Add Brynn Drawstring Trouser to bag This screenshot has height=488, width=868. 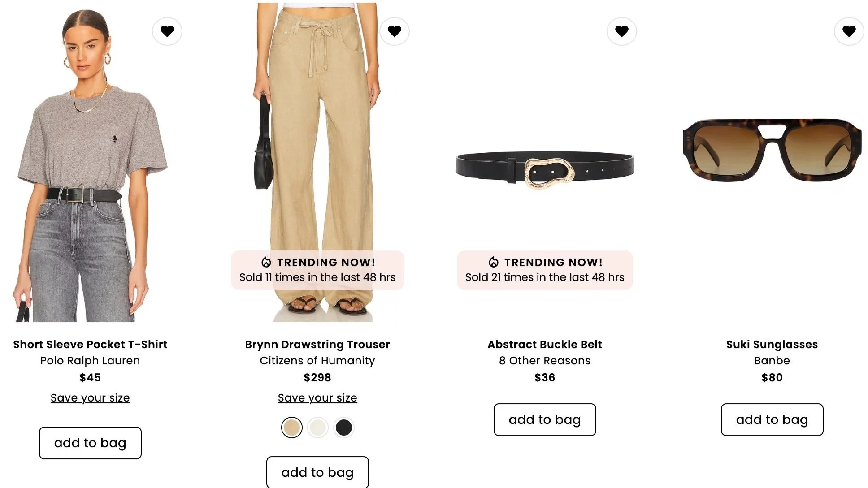(317, 472)
